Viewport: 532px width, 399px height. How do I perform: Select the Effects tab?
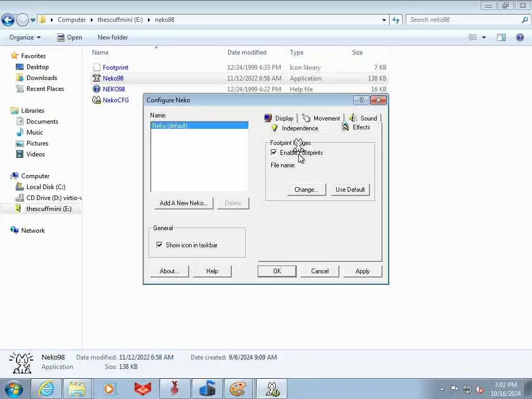pyautogui.click(x=356, y=127)
